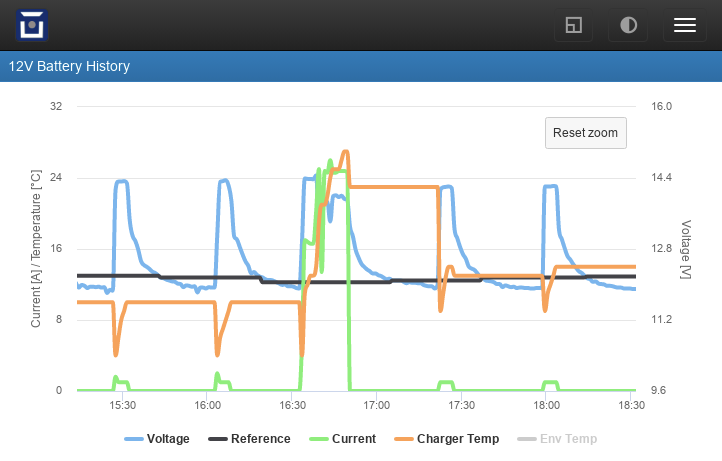Toggle Voltage series in legend
This screenshot has width=722, height=461.
(x=157, y=439)
